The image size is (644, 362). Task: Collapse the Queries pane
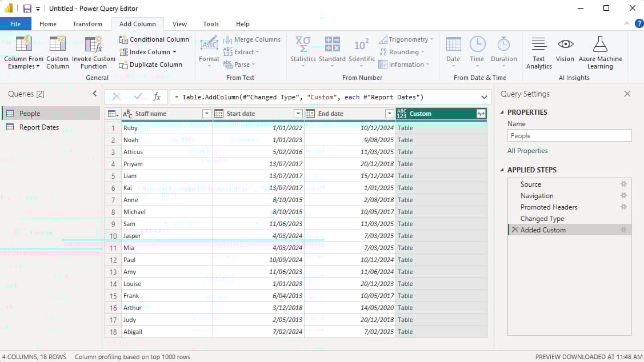coord(95,94)
